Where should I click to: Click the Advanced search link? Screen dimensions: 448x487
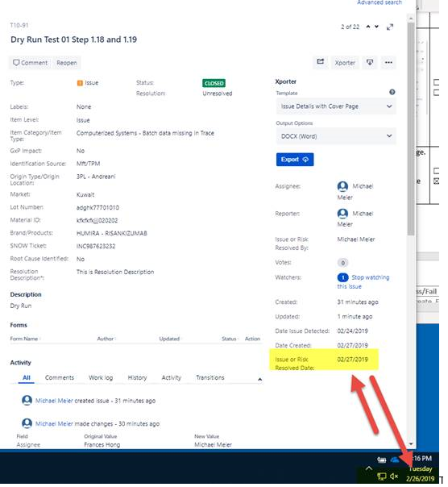(x=380, y=2)
